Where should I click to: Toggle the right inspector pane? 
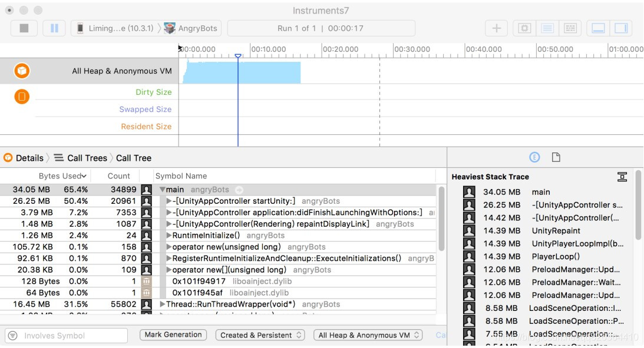620,28
